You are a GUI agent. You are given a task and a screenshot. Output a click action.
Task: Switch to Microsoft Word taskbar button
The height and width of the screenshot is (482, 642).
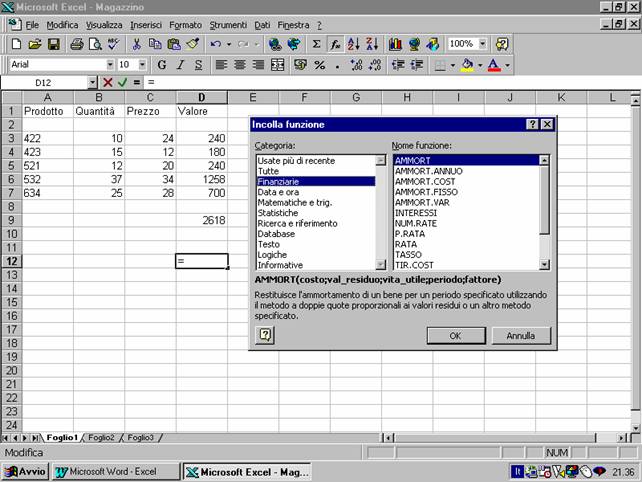116,472
